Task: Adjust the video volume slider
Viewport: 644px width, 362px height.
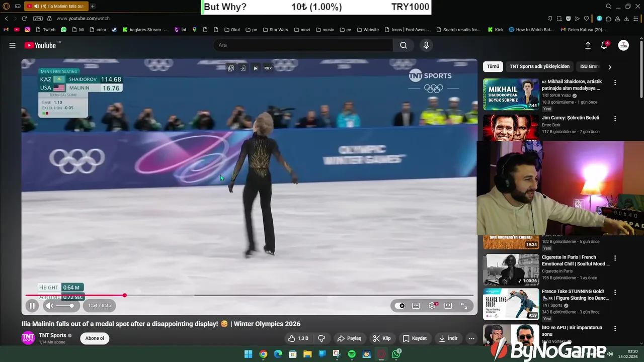Action: 65,305
